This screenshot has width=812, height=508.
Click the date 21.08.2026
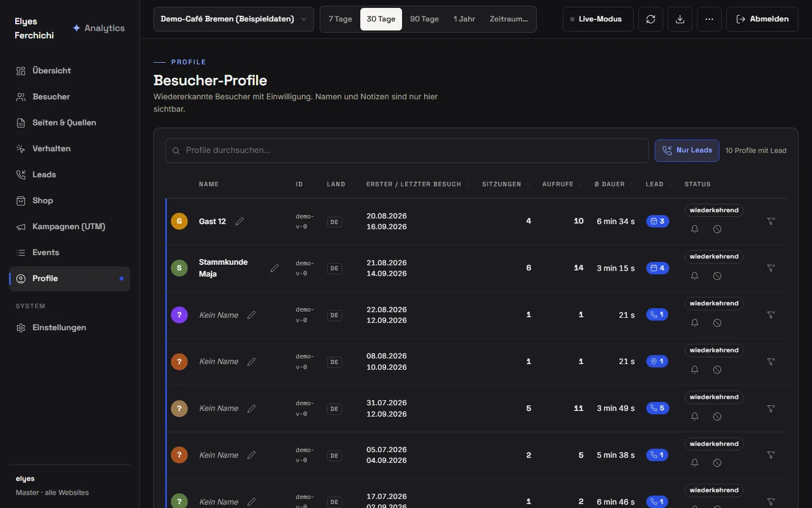click(x=387, y=263)
